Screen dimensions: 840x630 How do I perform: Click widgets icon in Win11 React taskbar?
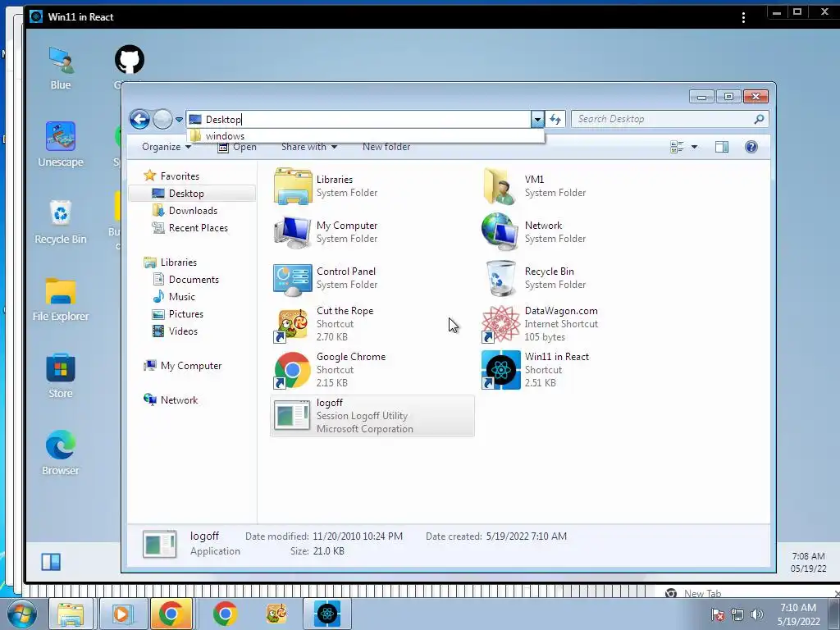click(51, 561)
